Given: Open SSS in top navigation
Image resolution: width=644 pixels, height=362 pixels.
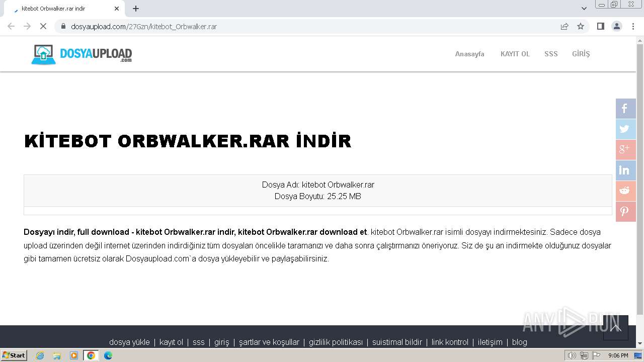Looking at the screenshot, I should coord(551,54).
